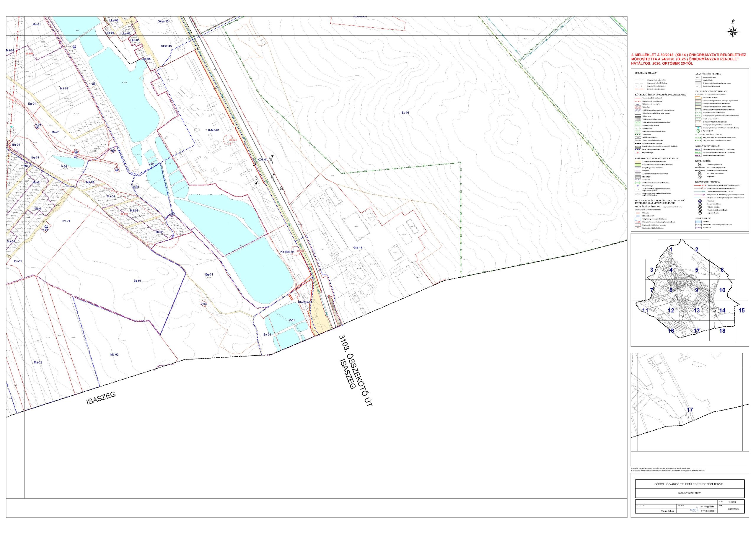Click the Gip-14 zone label
The height and width of the screenshot is (534, 756).
(x=358, y=247)
